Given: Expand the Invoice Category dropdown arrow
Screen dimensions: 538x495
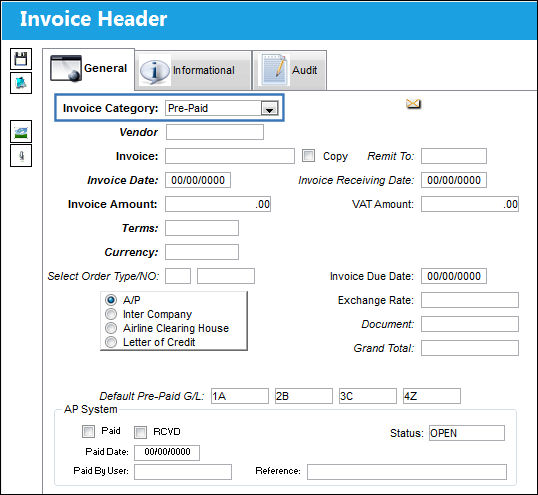Looking at the screenshot, I should 269,108.
